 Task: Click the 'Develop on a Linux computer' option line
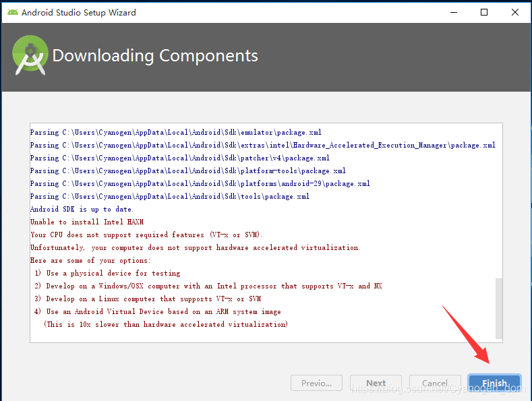coord(148,299)
